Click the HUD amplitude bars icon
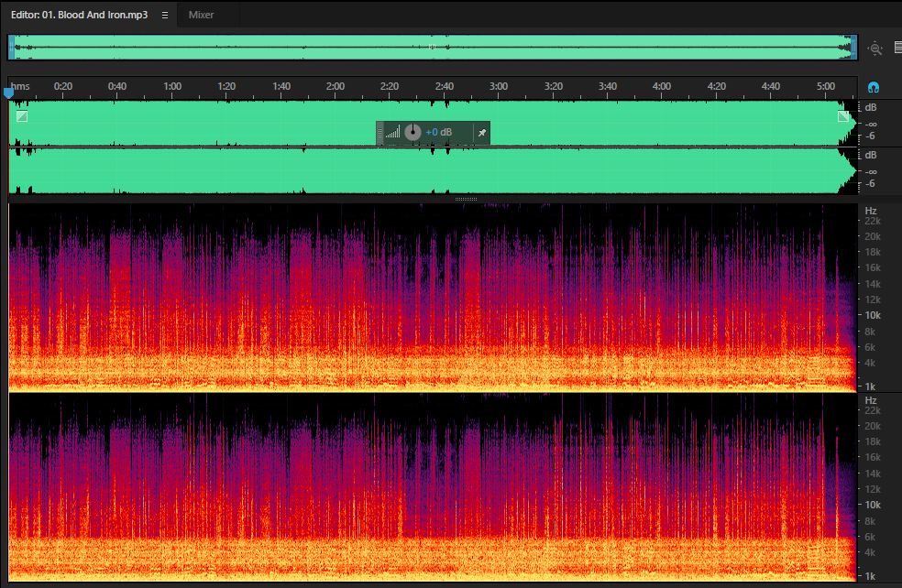Image resolution: width=902 pixels, height=588 pixels. (393, 133)
